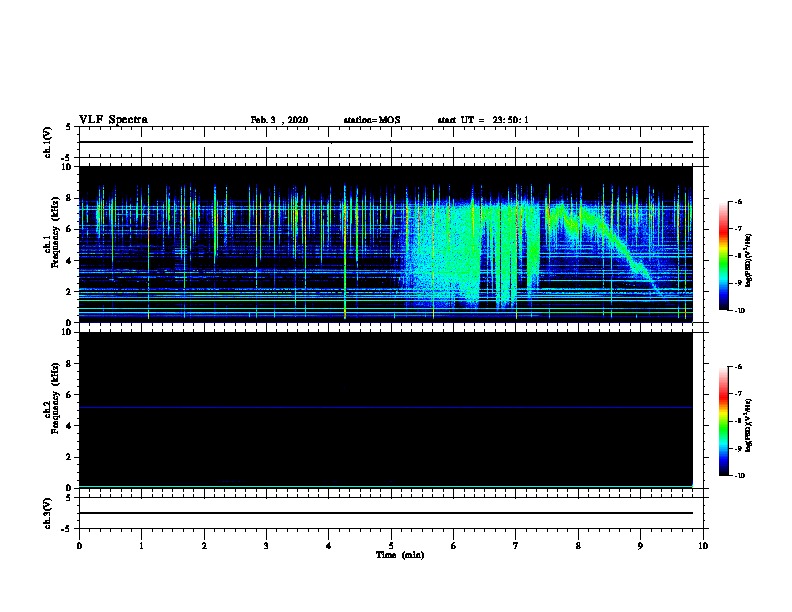Screen dimensions: 792x612
Task: Click the "-6" label on ch.1 color scale
Action: pyautogui.click(x=738, y=201)
